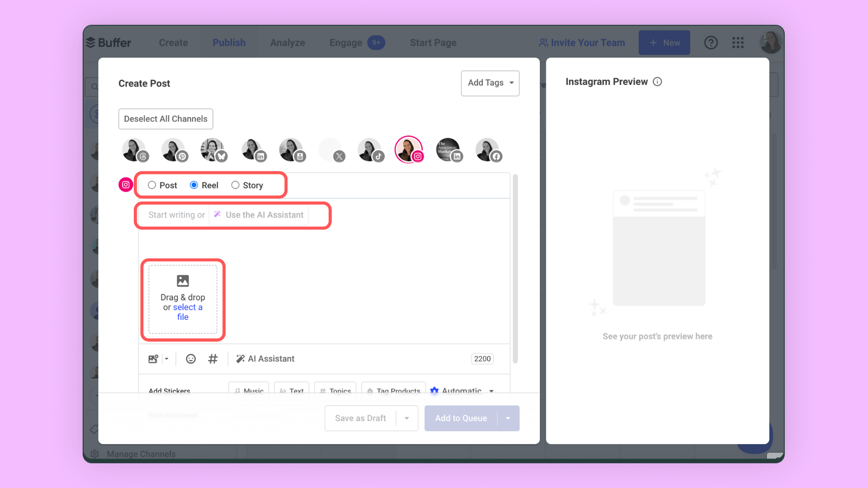
Task: Click the hashtag icon in toolbar
Action: coord(213,359)
